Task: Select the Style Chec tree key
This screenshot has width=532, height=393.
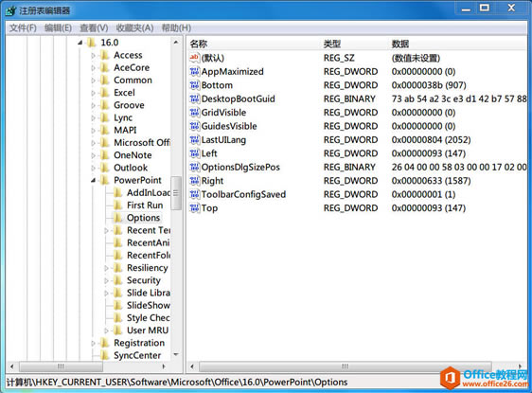Action: [x=149, y=318]
